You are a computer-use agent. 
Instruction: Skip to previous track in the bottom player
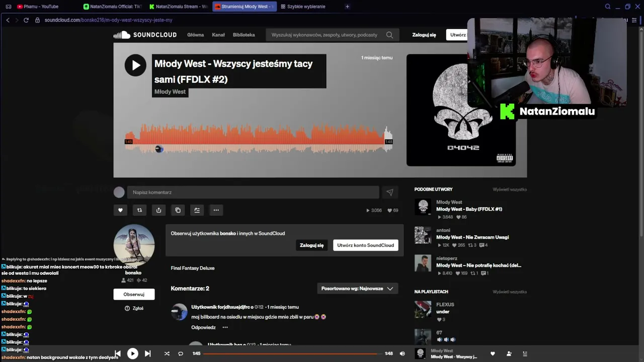[x=118, y=353]
